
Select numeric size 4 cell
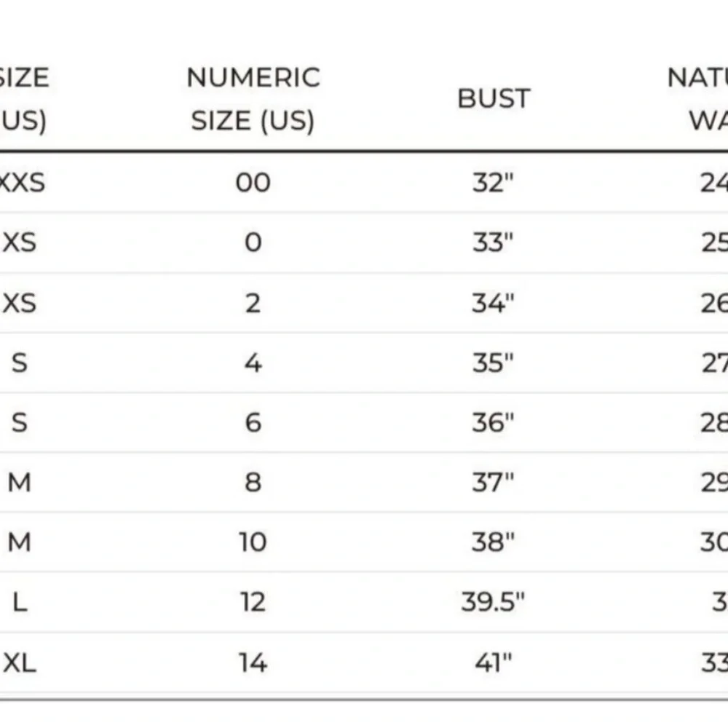point(253,363)
